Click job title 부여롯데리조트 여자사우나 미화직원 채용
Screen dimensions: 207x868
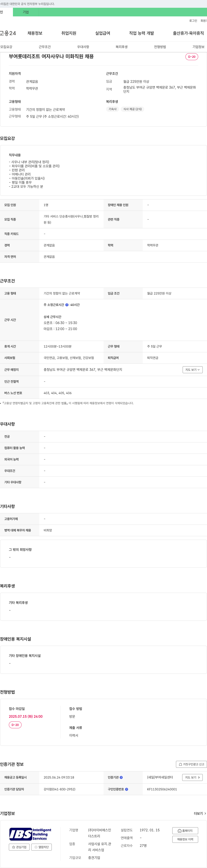click(51, 56)
